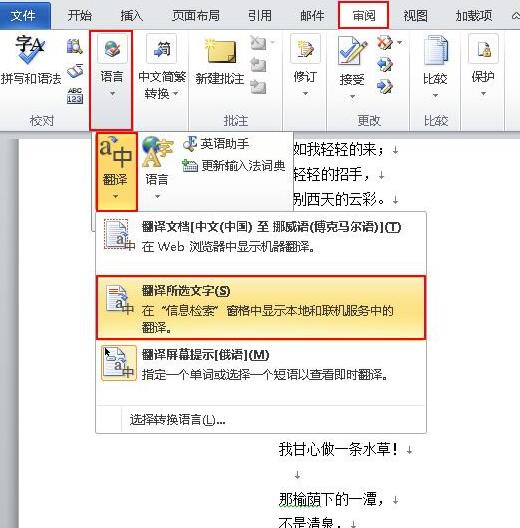The width and height of the screenshot is (520, 528).
Task: Expand the reject change dropdown arrow
Action: (x=399, y=43)
